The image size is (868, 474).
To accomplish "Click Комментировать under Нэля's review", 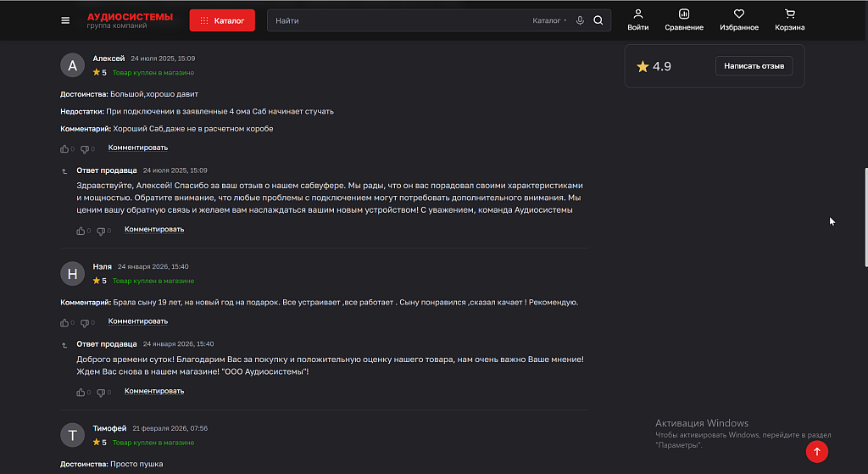I will pyautogui.click(x=138, y=321).
